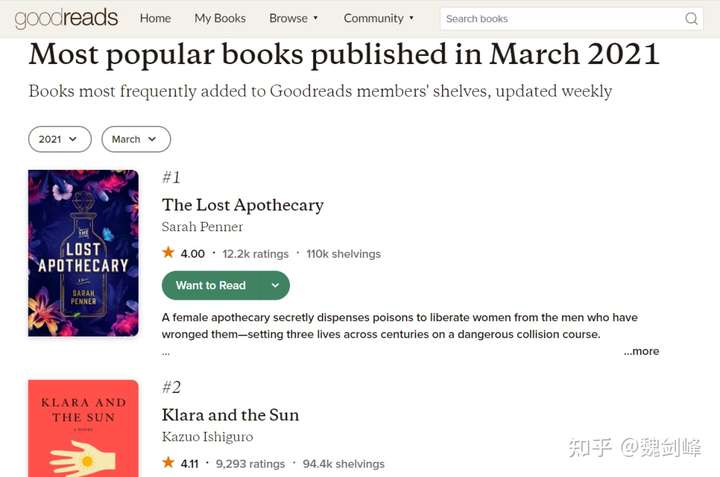Expand the Browse menu

294,18
